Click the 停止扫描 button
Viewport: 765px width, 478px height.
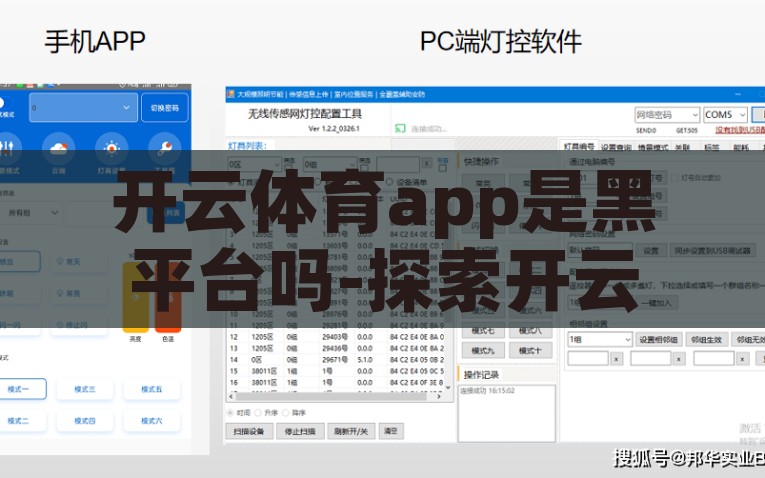point(300,431)
